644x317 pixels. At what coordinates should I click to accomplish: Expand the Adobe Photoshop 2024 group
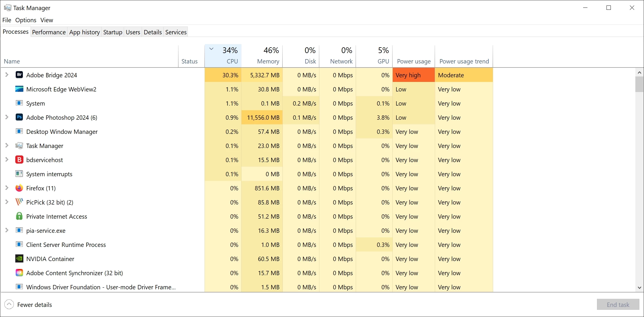7,117
